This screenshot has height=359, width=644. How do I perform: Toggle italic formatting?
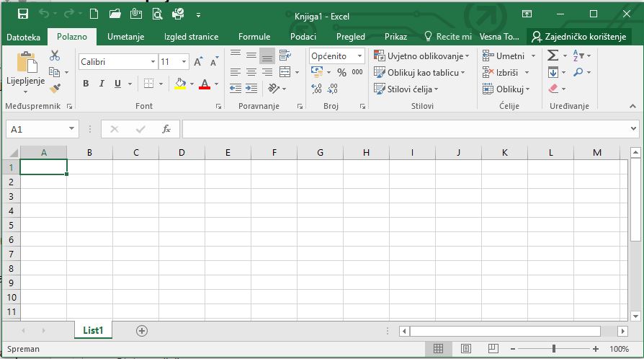[x=102, y=84]
